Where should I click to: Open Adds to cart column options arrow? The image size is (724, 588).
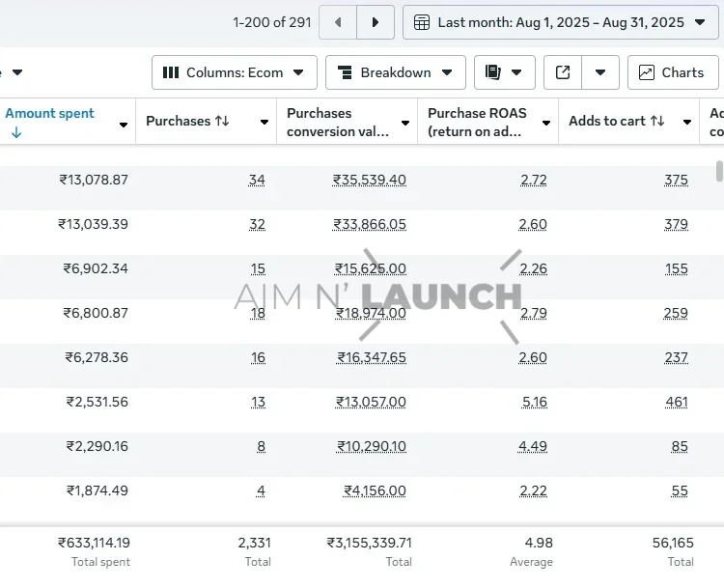click(687, 123)
